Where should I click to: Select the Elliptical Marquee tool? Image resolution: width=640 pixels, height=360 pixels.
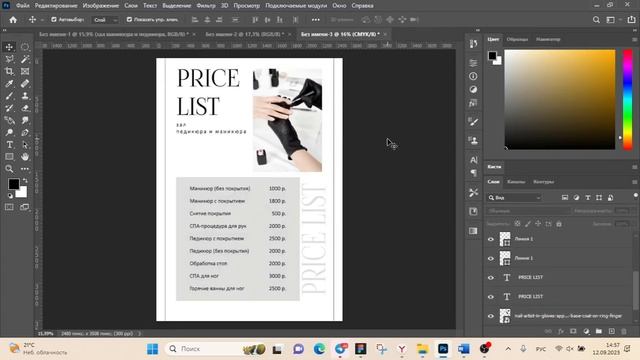click(x=25, y=47)
